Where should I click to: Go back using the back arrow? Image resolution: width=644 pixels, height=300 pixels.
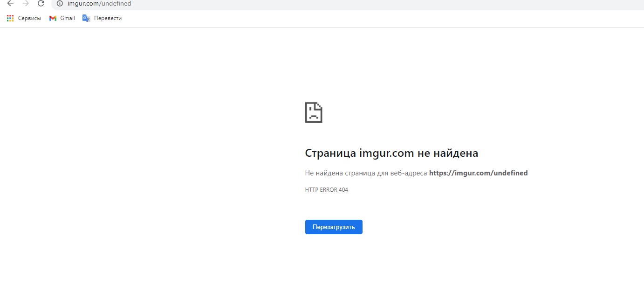[10, 4]
